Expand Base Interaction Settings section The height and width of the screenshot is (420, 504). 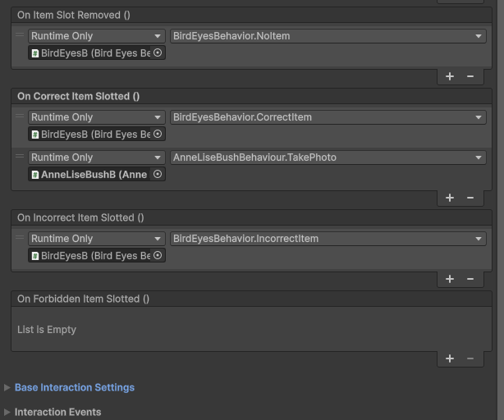point(74,387)
